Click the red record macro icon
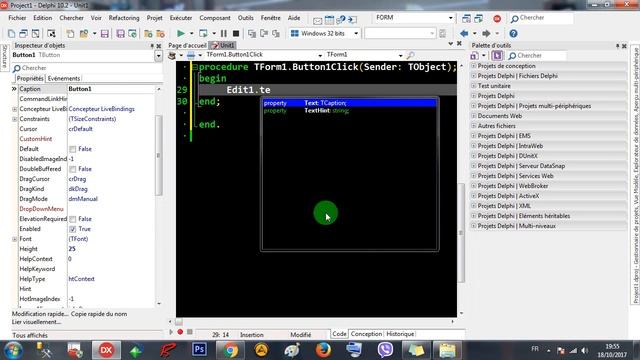 [180, 332]
